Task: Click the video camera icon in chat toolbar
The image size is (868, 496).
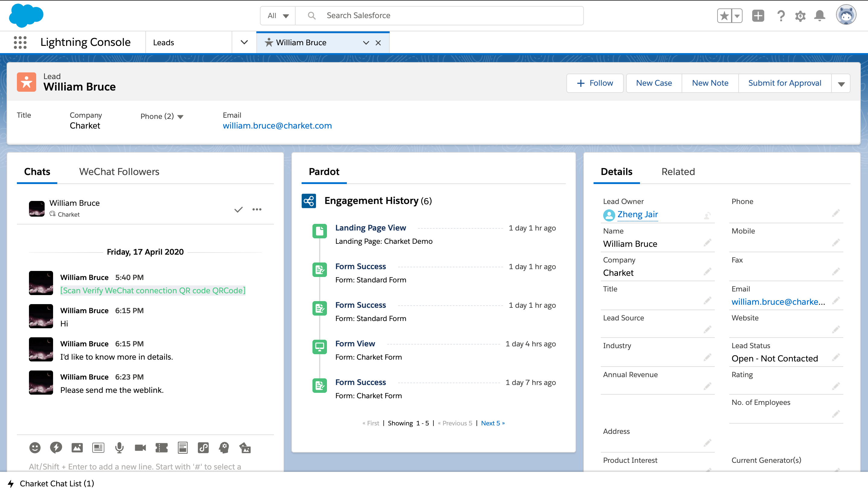Action: pyautogui.click(x=140, y=448)
